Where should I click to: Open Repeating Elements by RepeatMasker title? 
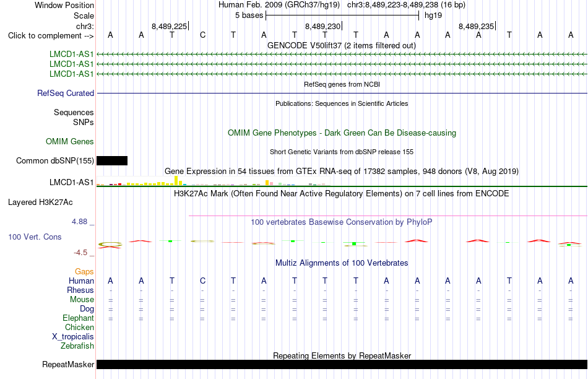[x=342, y=355]
